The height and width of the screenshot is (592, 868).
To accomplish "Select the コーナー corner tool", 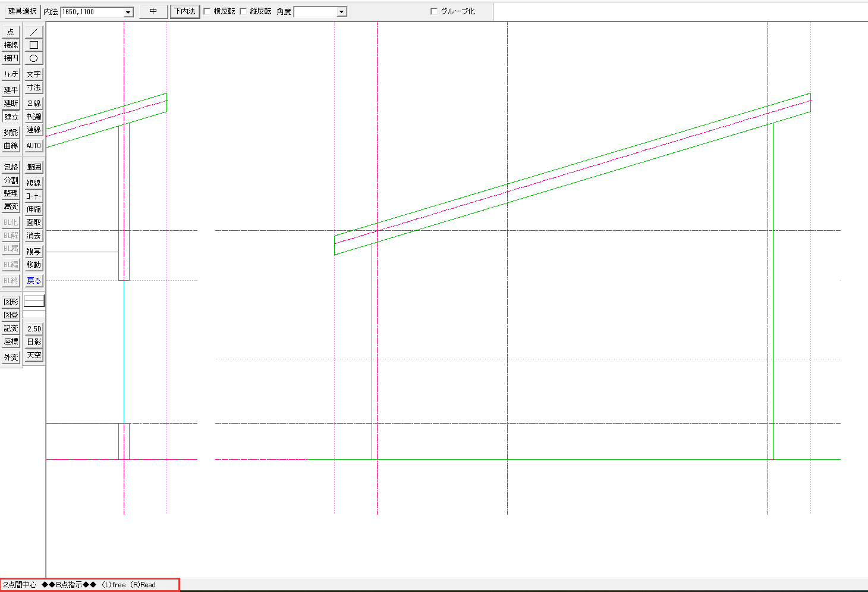I will 34,196.
